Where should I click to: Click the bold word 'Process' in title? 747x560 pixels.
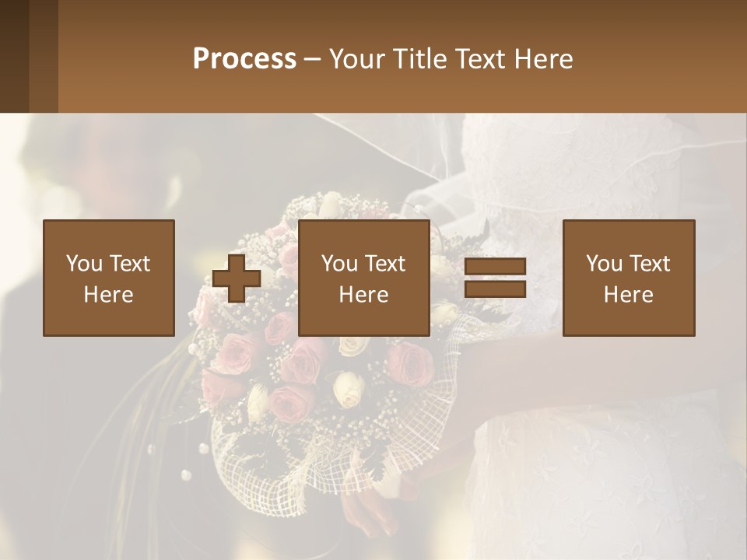point(244,58)
